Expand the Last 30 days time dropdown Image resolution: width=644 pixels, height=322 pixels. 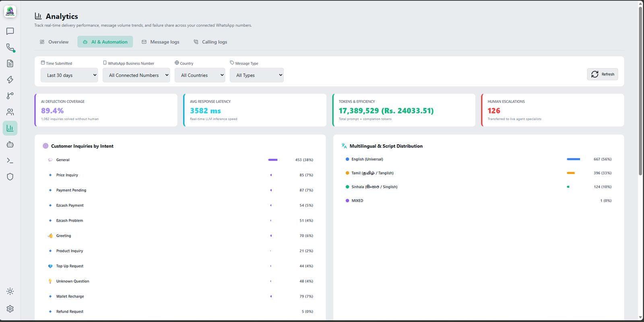69,75
